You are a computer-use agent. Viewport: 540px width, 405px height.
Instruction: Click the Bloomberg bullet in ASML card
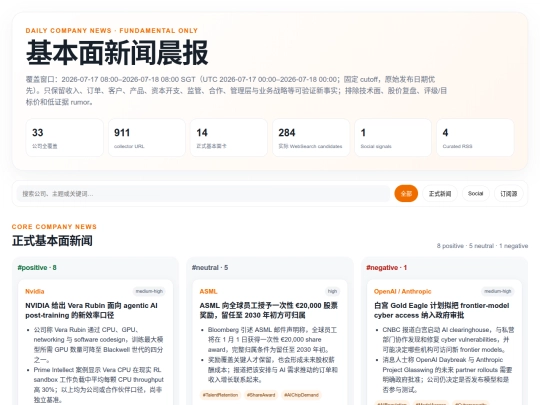coord(272,340)
